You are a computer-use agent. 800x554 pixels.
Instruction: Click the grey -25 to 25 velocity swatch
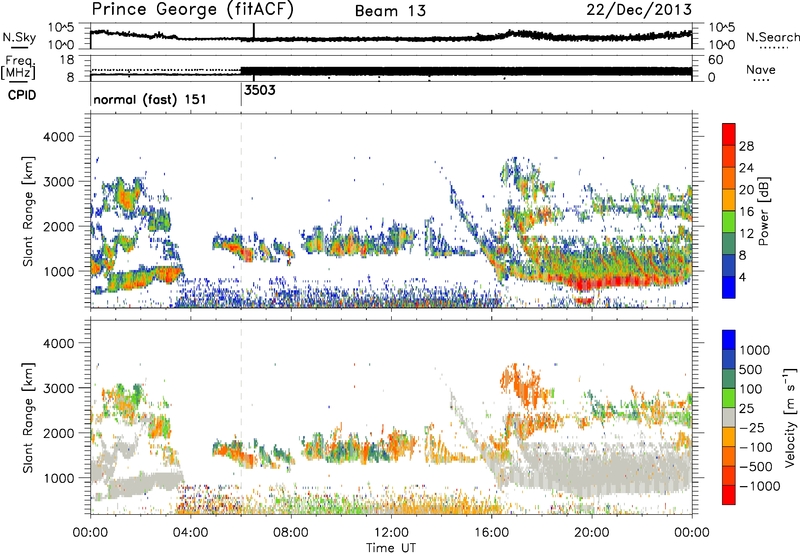[x=729, y=417]
